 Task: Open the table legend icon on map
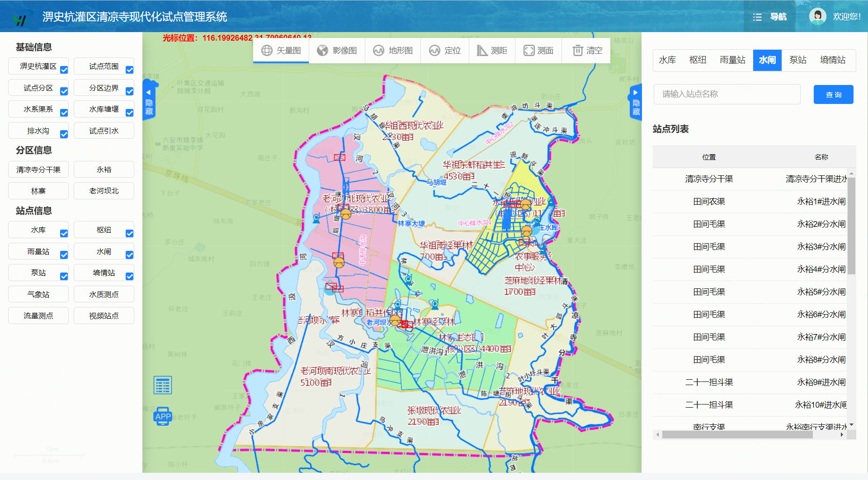tap(163, 385)
